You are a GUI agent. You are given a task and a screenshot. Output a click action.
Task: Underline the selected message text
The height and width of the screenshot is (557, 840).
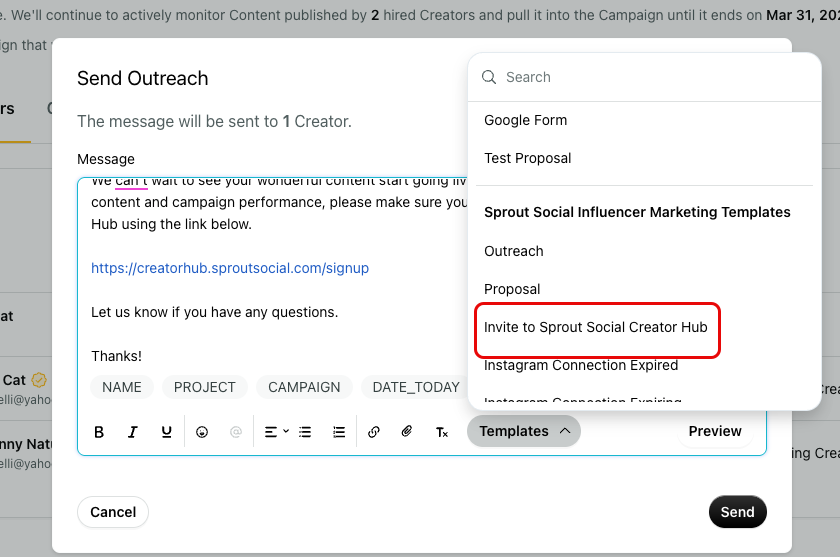(167, 432)
